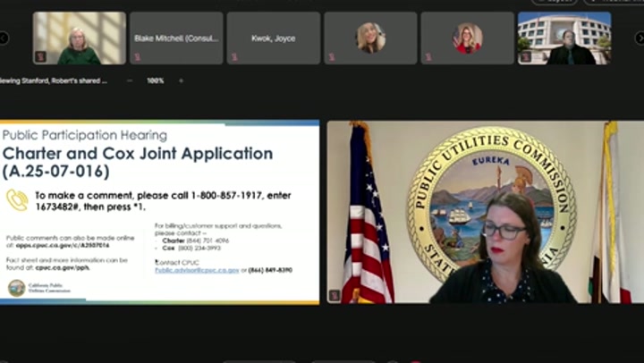Click the viewing shared content label
The width and height of the screenshot is (644, 363).
pyautogui.click(x=54, y=80)
